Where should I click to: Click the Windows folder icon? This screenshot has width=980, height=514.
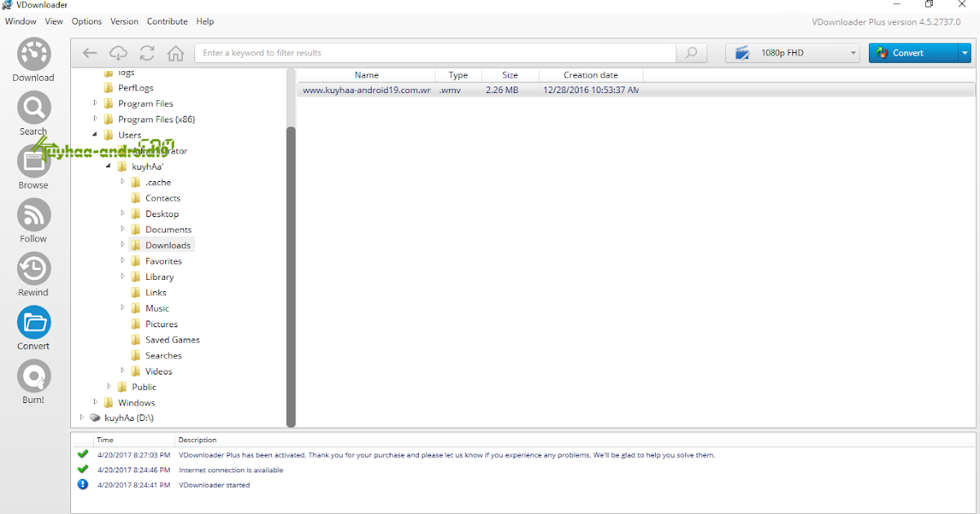pos(109,402)
